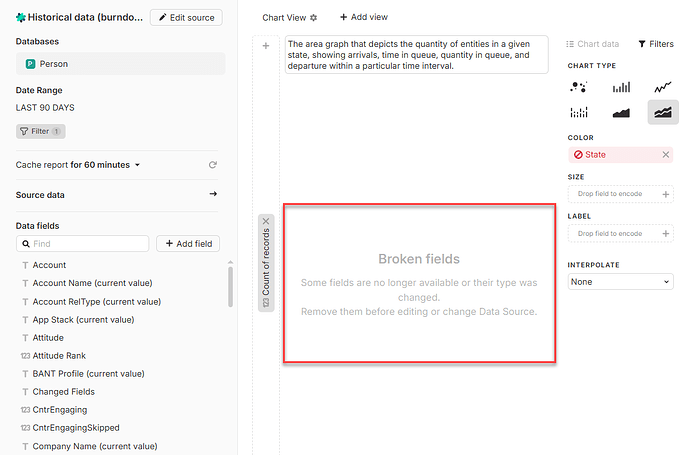Open Source data arrow
The width and height of the screenshot is (690, 455).
click(213, 194)
